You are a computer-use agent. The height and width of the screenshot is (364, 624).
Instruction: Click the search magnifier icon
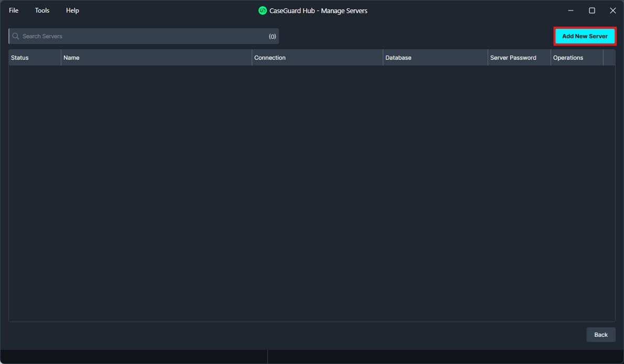pos(16,36)
